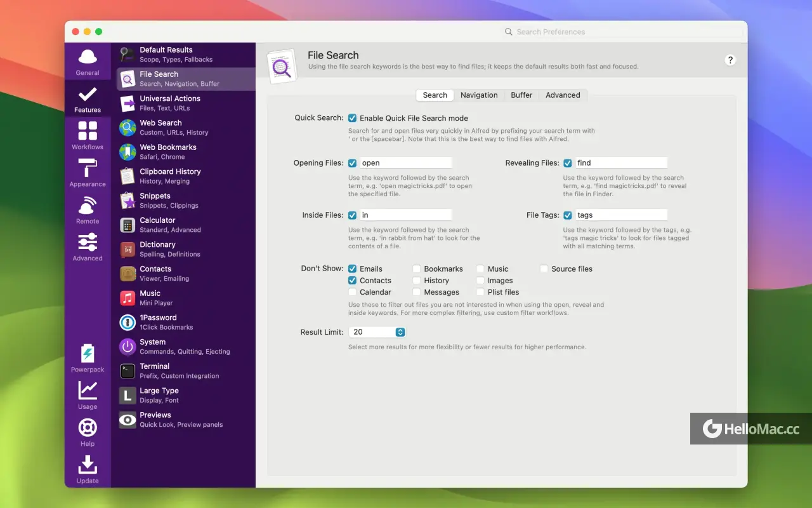Select Snippets feature icon
Viewport: 812px width, 508px height.
coord(128,201)
